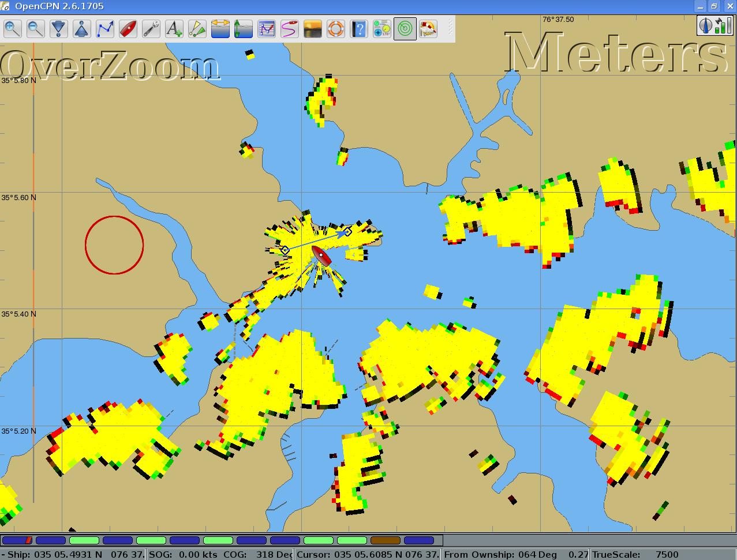This screenshot has height=560, width=737.
Task: Click the Ship position status field
Action: (73, 555)
